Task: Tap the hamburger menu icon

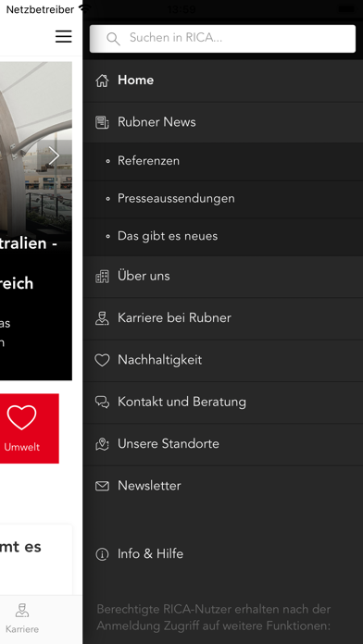Action: (x=64, y=37)
